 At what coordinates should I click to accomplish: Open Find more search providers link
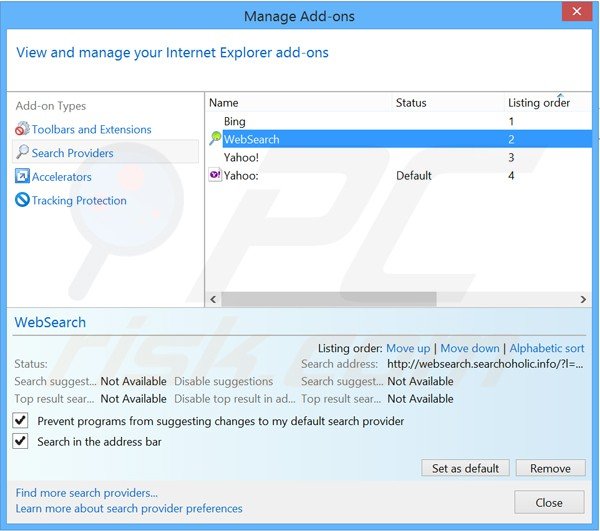(87, 493)
